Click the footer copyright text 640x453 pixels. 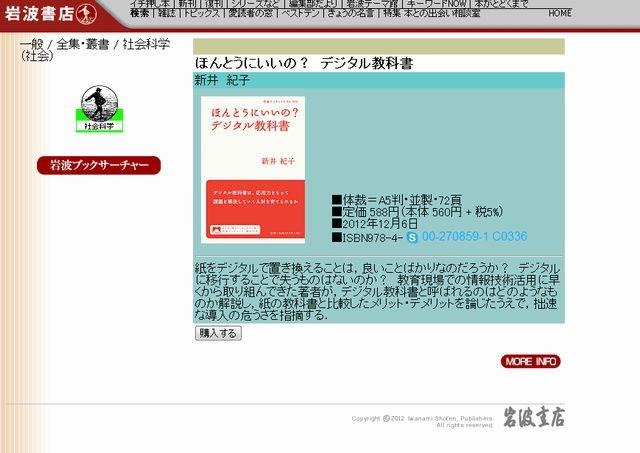tap(422, 422)
